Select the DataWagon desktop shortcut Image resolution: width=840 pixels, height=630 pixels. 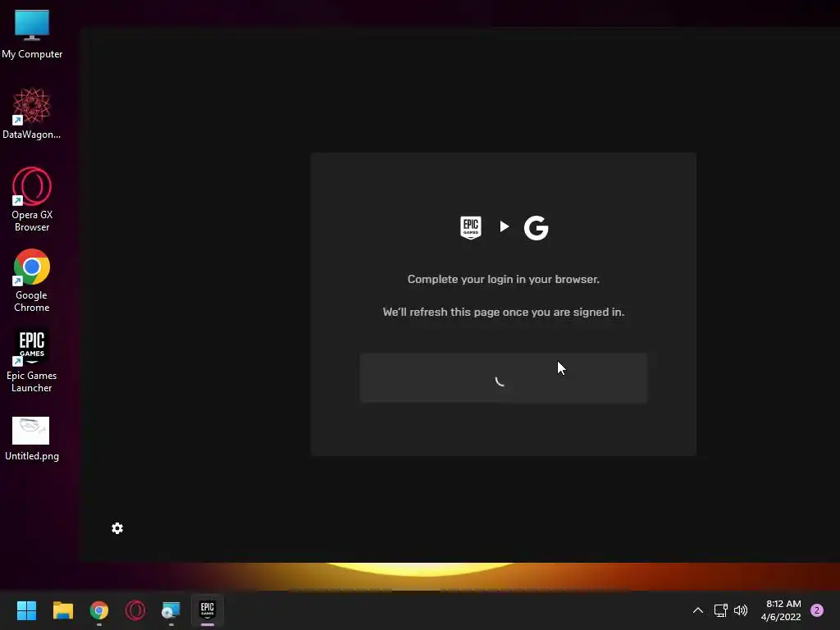pyautogui.click(x=32, y=113)
